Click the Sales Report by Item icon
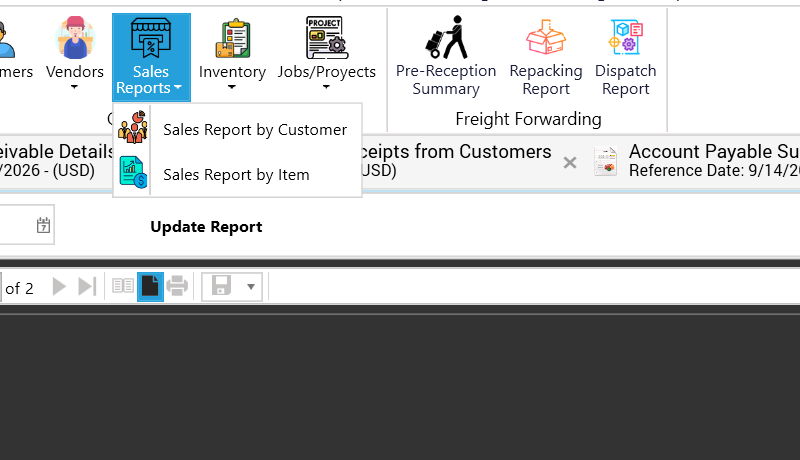Image resolution: width=800 pixels, height=460 pixels. tap(133, 172)
